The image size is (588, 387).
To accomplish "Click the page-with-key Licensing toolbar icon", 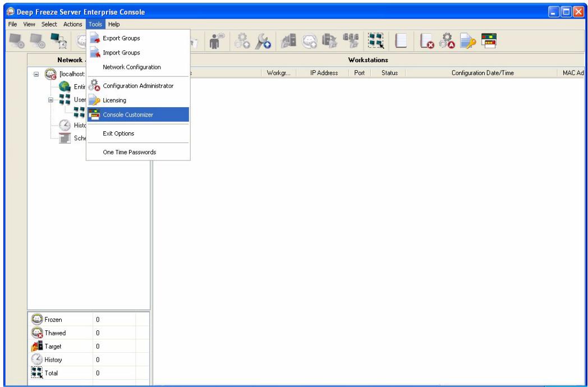I will click(x=468, y=41).
